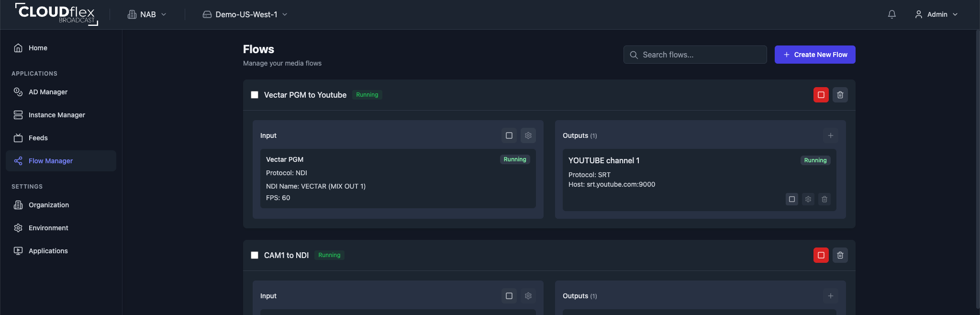Click the Environment gear icon
The width and height of the screenshot is (980, 315).
(x=18, y=228)
